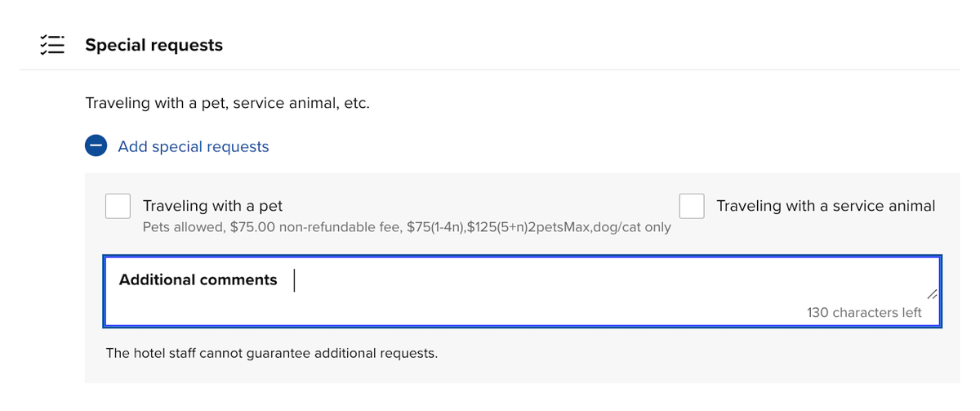This screenshot has width=980, height=411.
Task: Click the "Traveling with a service animal" label
Action: click(x=826, y=206)
